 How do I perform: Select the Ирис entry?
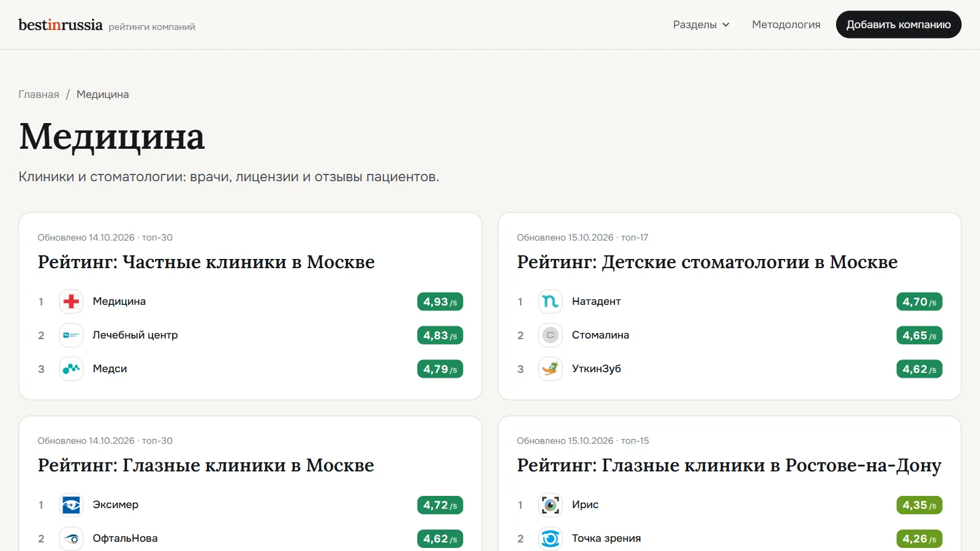585,504
